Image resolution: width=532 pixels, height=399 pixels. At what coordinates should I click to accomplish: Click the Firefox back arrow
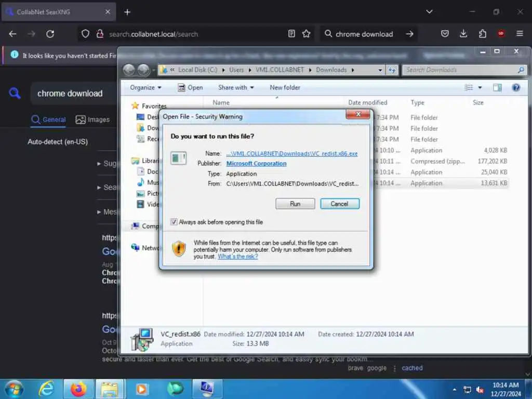(x=12, y=34)
